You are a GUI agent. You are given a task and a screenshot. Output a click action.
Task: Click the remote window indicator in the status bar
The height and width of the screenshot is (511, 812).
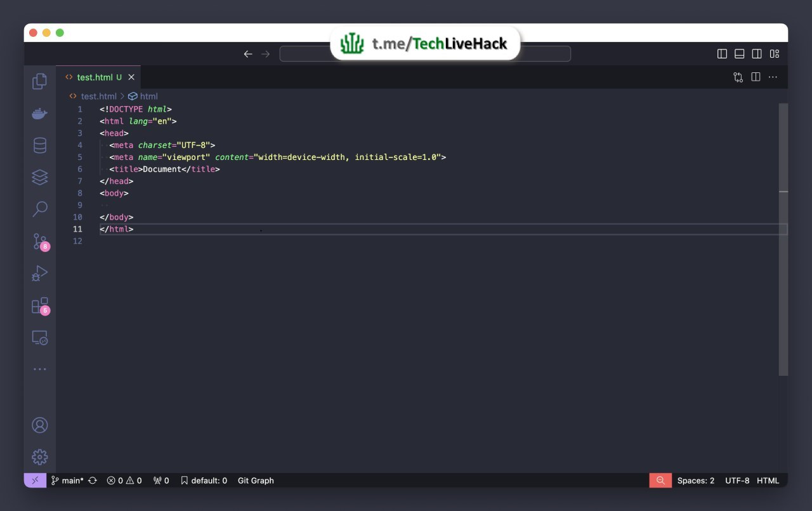tap(35, 481)
